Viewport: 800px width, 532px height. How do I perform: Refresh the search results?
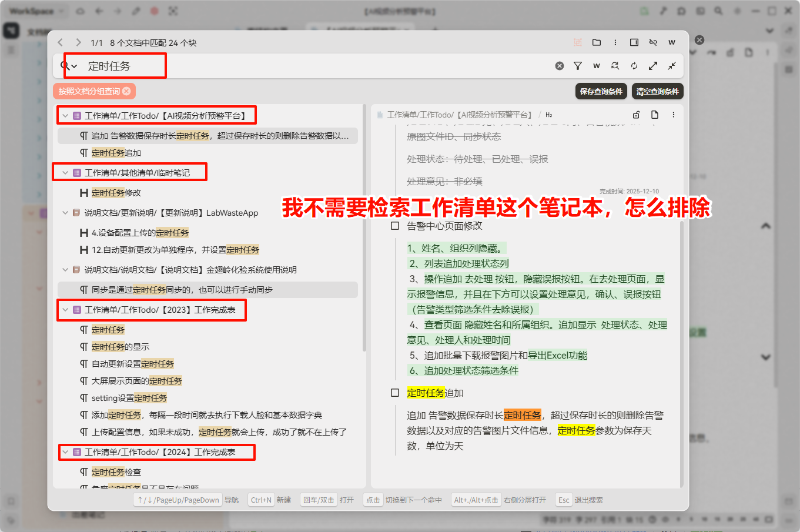634,66
